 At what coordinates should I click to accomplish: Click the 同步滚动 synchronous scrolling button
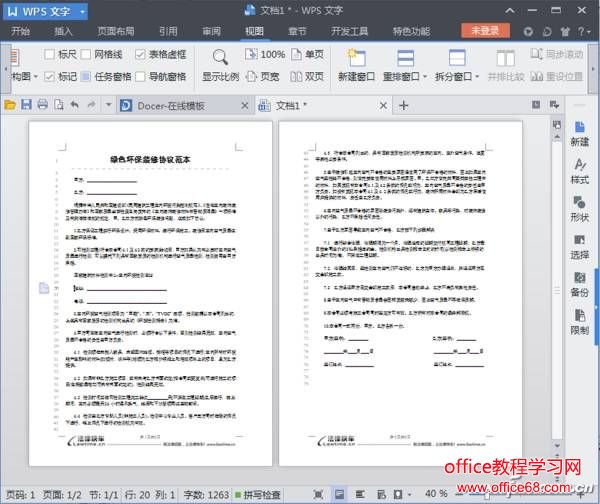tap(557, 54)
